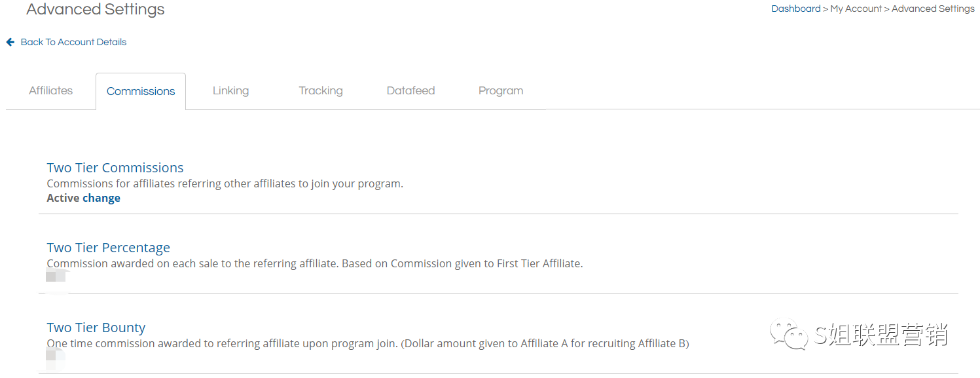Click the blurred value under Two Tier Percentage
The height and width of the screenshot is (378, 980).
coord(57,277)
